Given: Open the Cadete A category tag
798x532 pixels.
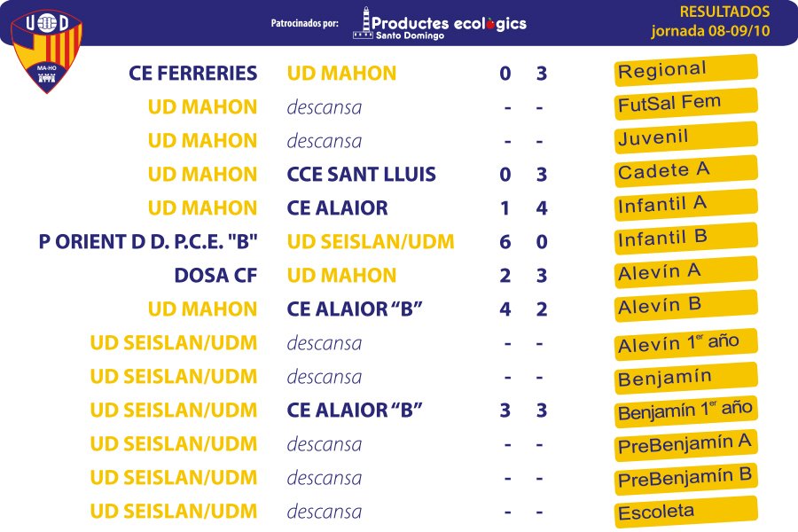Looking at the screenshot, I should [x=686, y=171].
